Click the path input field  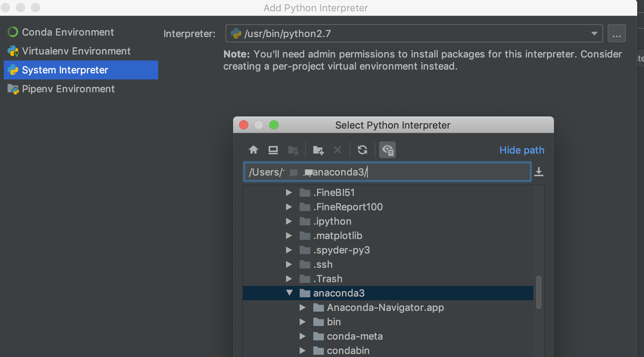387,172
